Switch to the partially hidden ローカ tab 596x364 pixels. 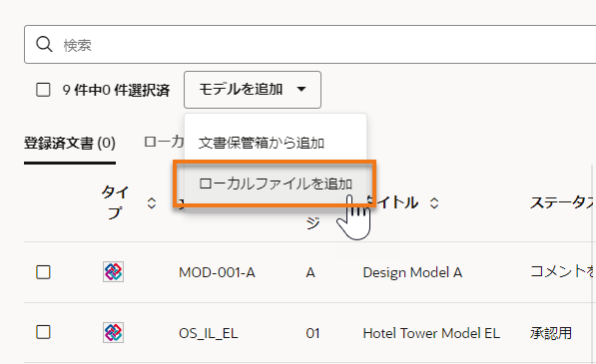point(164,143)
